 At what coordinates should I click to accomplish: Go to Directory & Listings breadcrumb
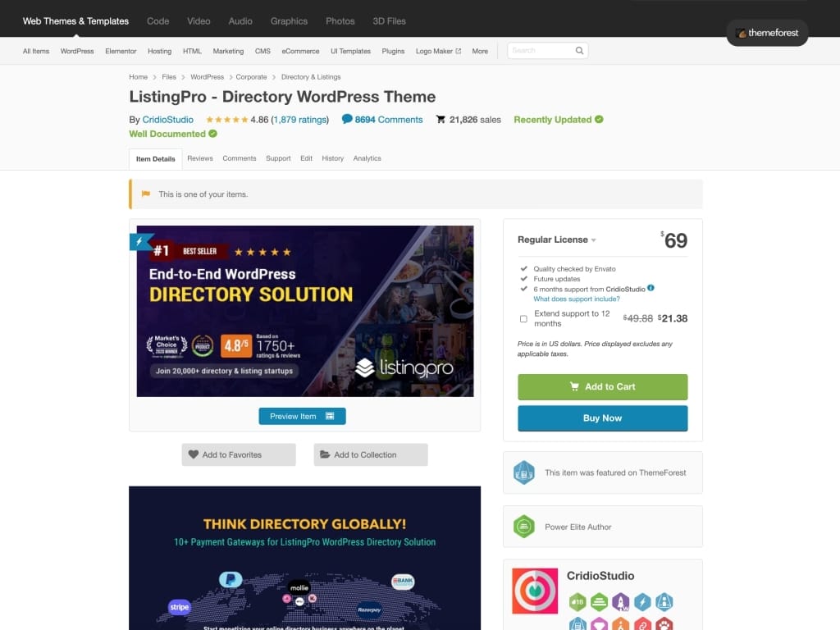coord(311,77)
